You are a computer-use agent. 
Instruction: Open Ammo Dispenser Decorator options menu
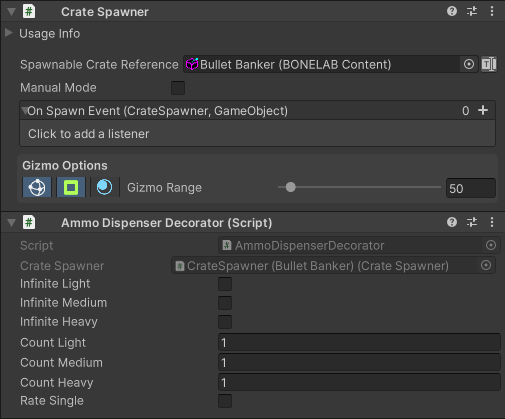coord(492,222)
